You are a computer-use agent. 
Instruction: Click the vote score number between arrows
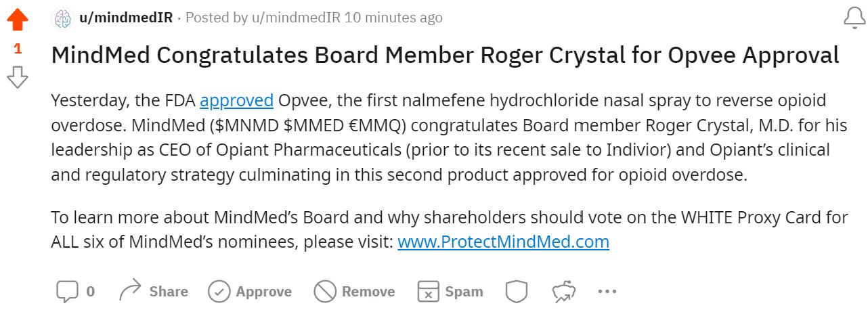pos(18,49)
